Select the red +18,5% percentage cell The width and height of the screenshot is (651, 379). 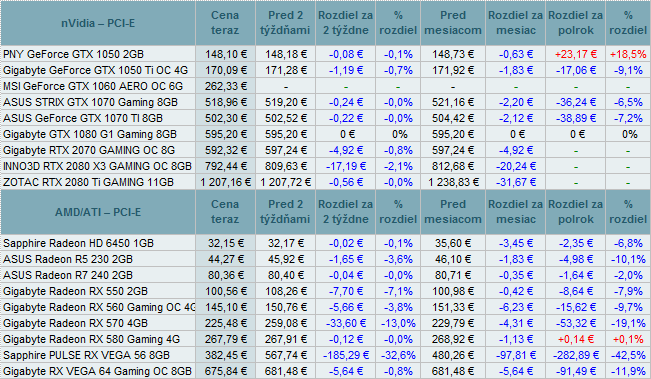628,54
